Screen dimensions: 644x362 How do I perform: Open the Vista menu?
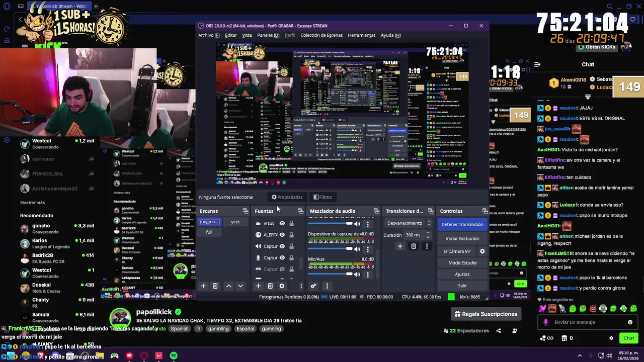247,35
